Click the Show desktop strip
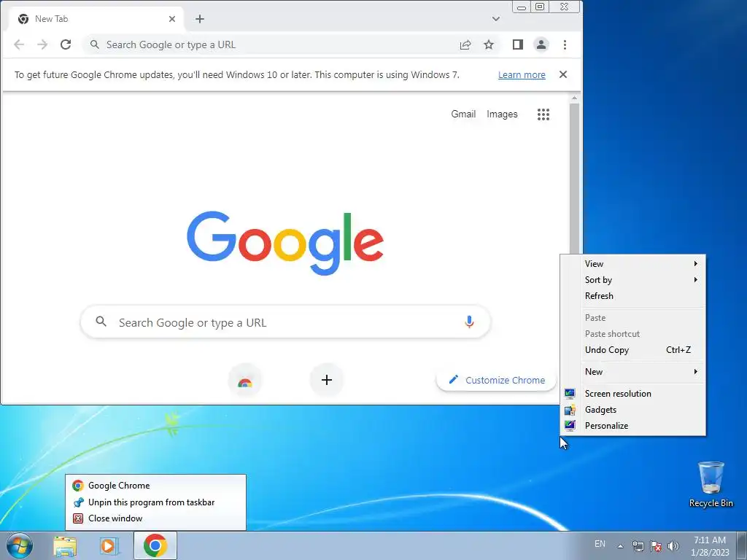Image resolution: width=747 pixels, height=560 pixels. tap(742, 545)
